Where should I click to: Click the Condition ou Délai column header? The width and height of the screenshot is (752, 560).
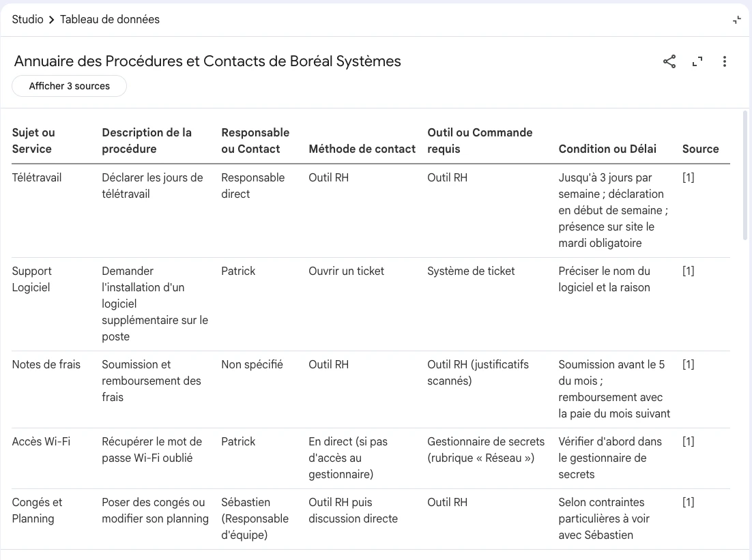point(607,149)
